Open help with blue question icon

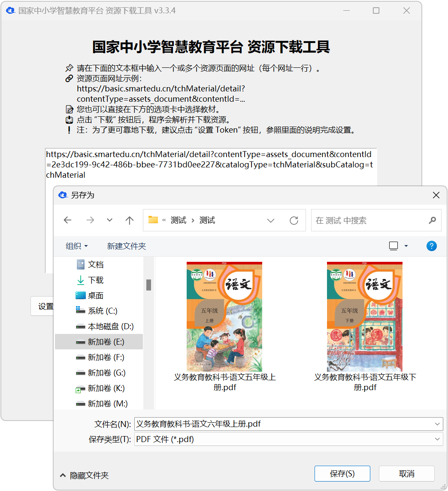tap(431, 246)
